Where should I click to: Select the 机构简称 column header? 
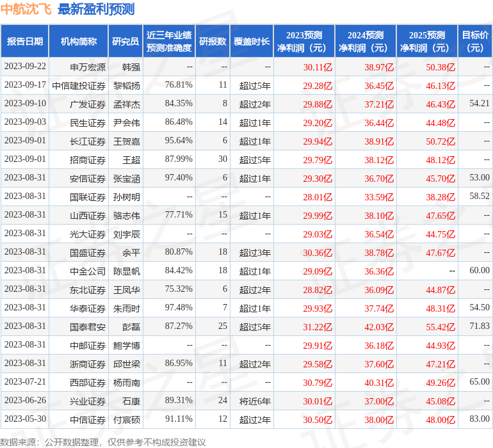coord(79,42)
